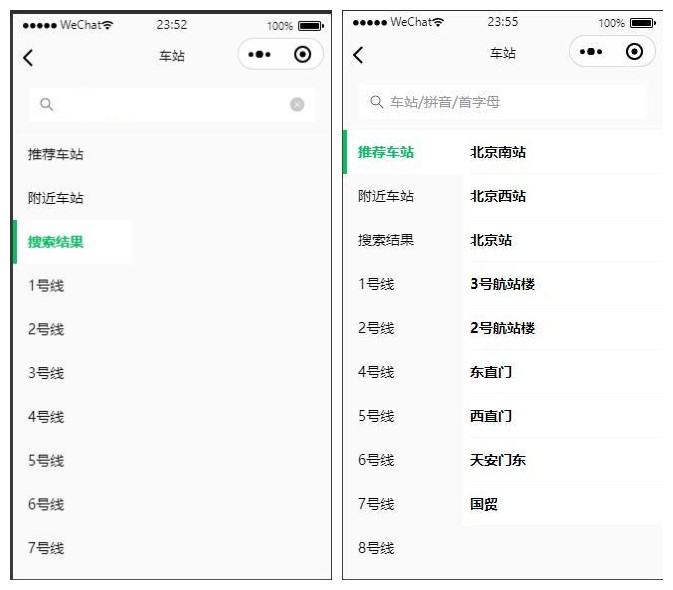Screen dimensions: 673x590
Task: Pick station 3号航站楼
Action: pyautogui.click(x=563, y=284)
